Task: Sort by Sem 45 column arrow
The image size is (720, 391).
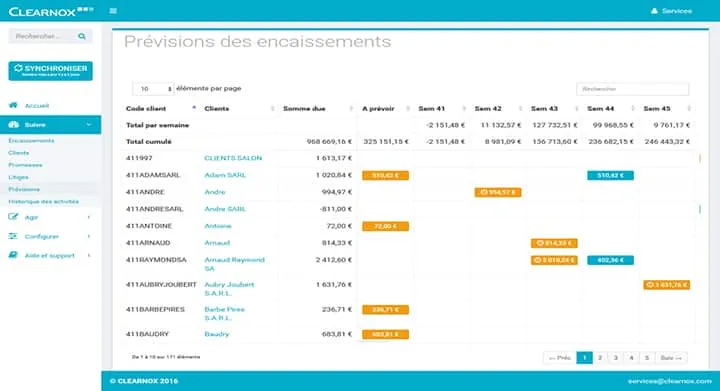Action: click(x=689, y=108)
